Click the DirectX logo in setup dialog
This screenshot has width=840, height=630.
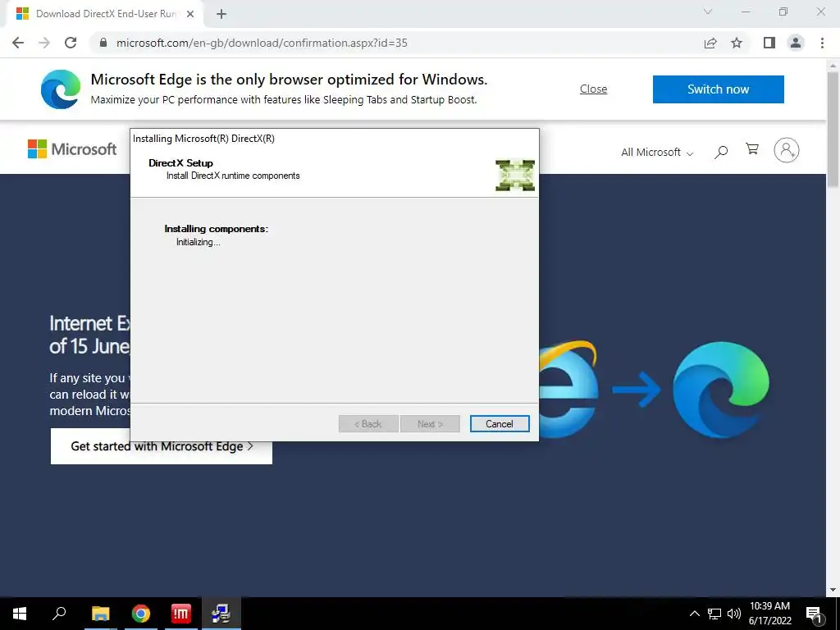point(515,176)
